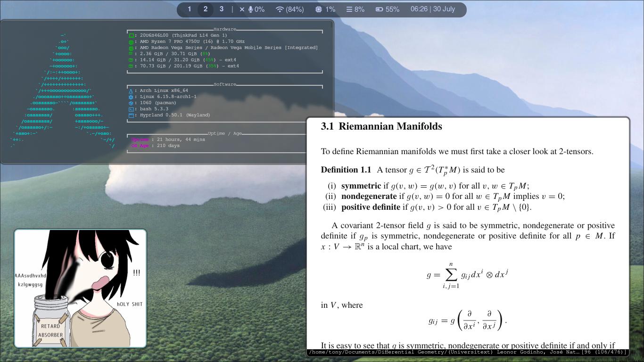Image resolution: width=644 pixels, height=362 pixels.
Task: Click the bold words positive definite in item (iii)
Action: (371, 207)
